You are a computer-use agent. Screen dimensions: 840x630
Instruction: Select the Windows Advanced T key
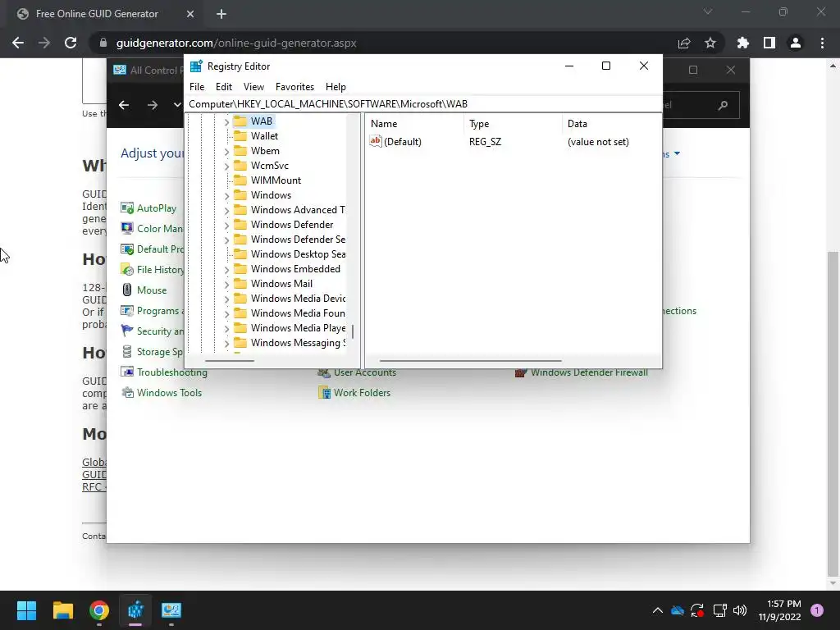[297, 210]
